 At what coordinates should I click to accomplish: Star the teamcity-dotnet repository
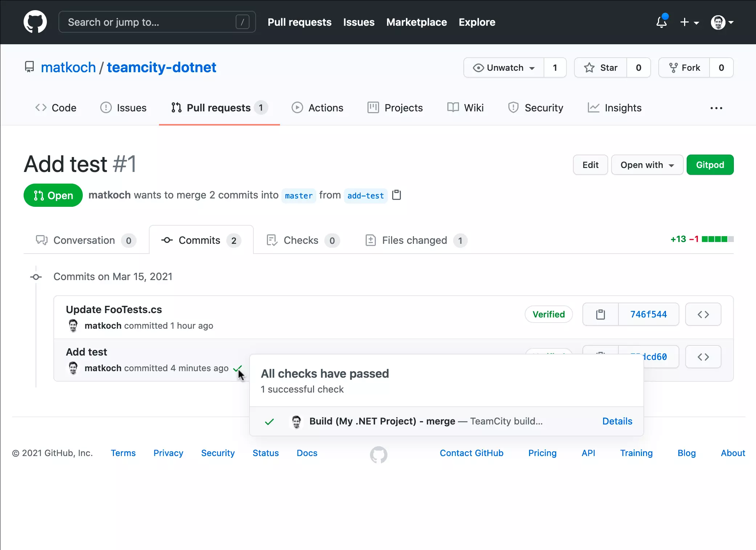click(601, 67)
